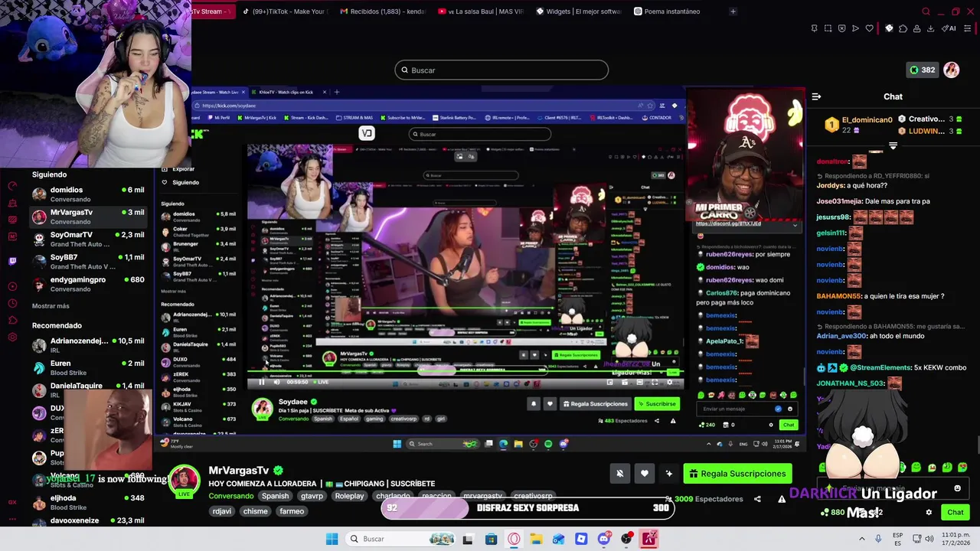Expand chat leaderboard dropdown arrow
Image resolution: width=980 pixels, height=551 pixels.
(893, 145)
